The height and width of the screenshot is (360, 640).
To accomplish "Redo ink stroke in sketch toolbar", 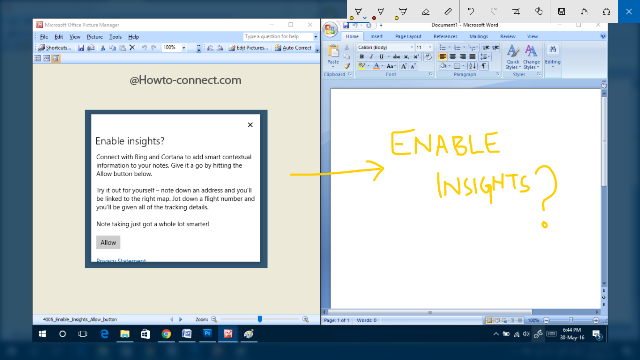I will [493, 12].
